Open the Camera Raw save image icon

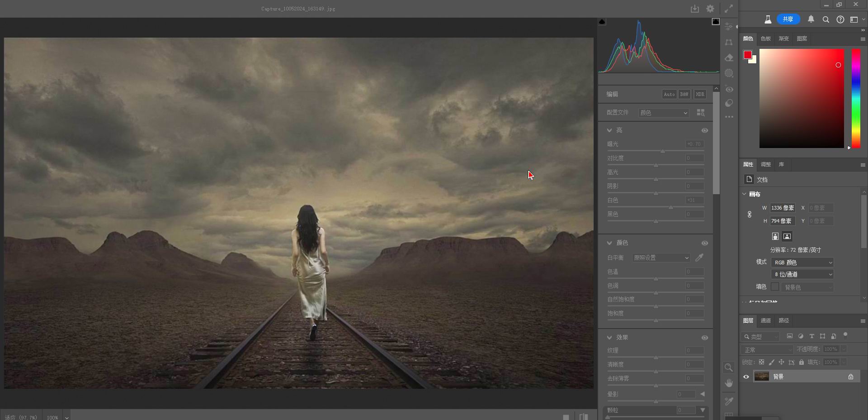click(x=695, y=9)
